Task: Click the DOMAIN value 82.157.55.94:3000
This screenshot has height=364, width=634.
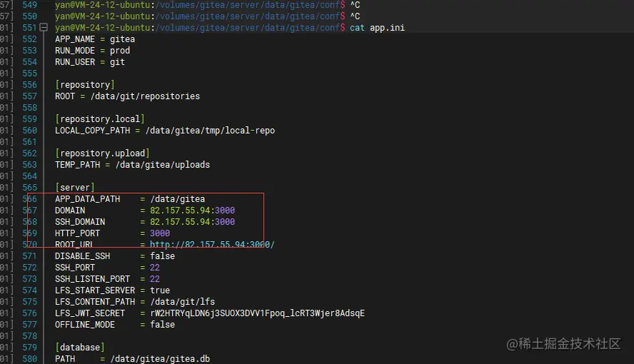Action: coord(193,211)
